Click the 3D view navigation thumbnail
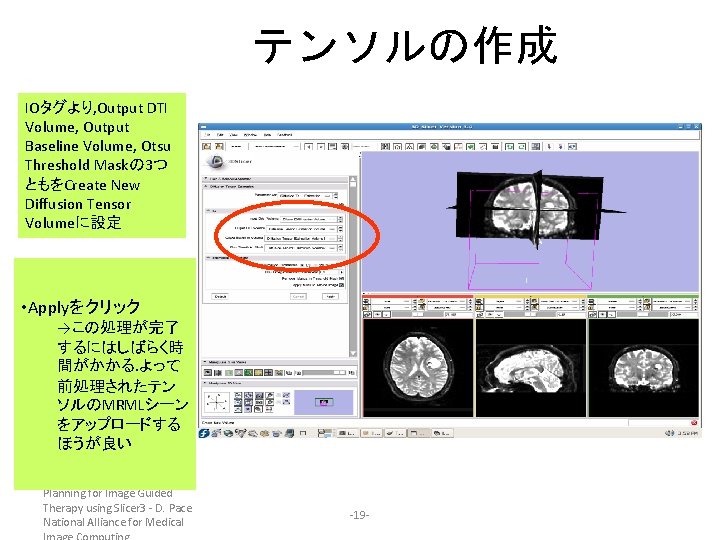This screenshot has width=720, height=540. click(x=324, y=402)
